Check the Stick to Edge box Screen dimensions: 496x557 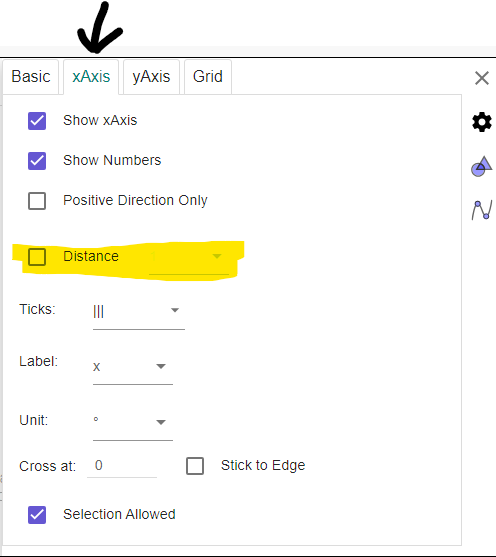coord(195,466)
